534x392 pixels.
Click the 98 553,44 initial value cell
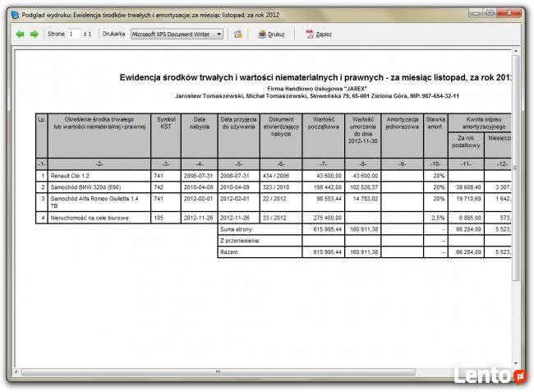324,202
